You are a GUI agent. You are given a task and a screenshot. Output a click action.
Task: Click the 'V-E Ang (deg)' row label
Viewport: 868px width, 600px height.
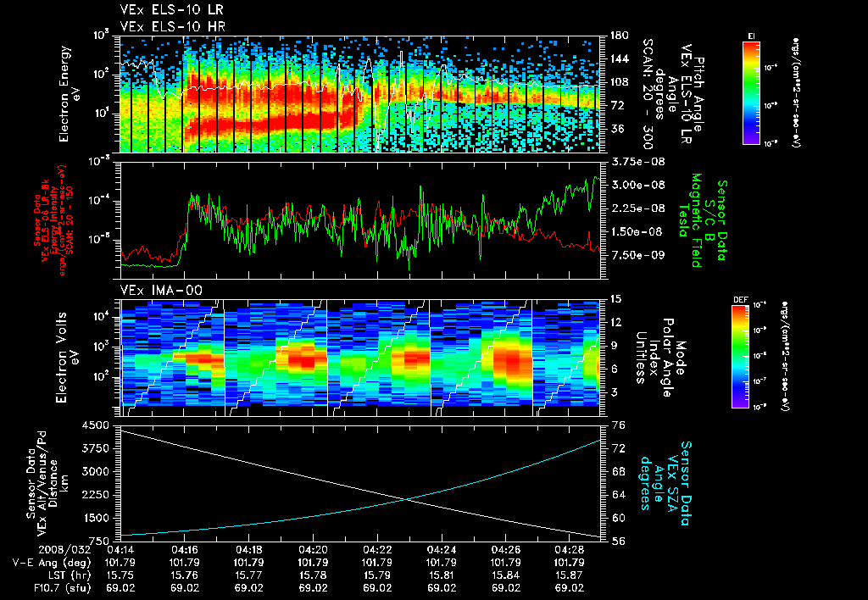[52, 563]
